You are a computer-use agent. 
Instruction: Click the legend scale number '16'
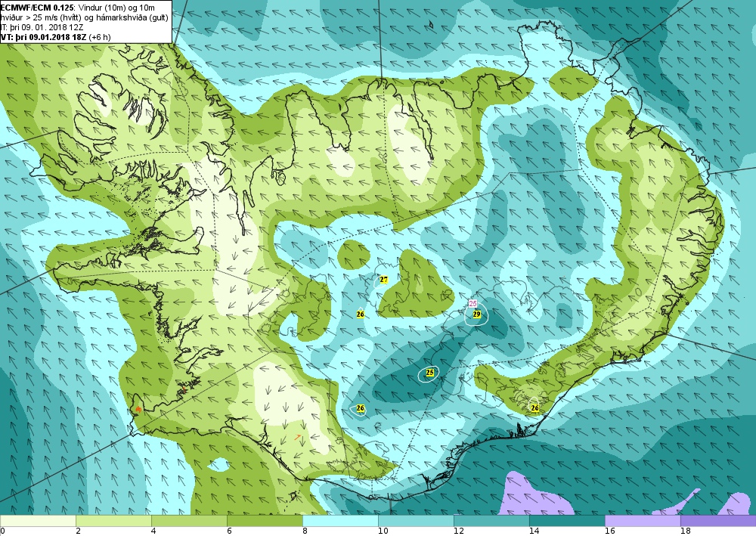pyautogui.click(x=610, y=531)
